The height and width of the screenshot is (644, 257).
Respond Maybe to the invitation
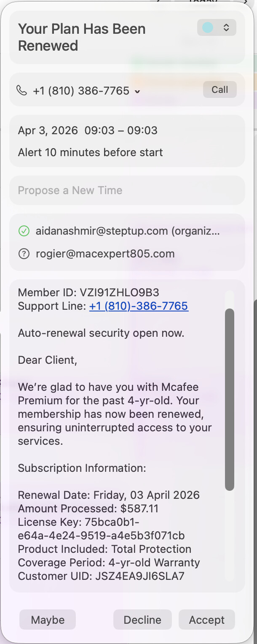point(48,620)
